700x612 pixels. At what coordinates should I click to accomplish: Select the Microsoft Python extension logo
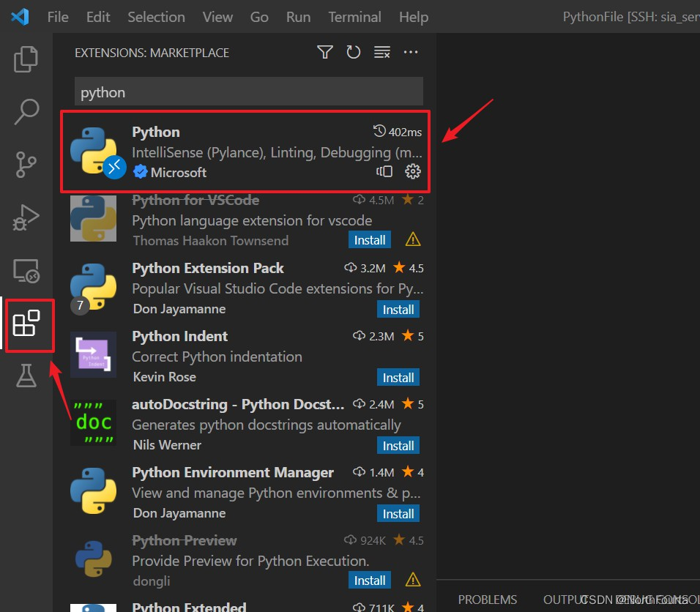(94, 151)
